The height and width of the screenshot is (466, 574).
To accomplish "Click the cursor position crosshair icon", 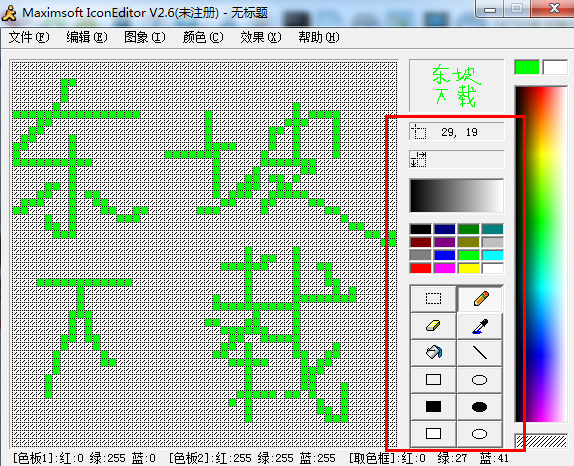I will tap(419, 132).
